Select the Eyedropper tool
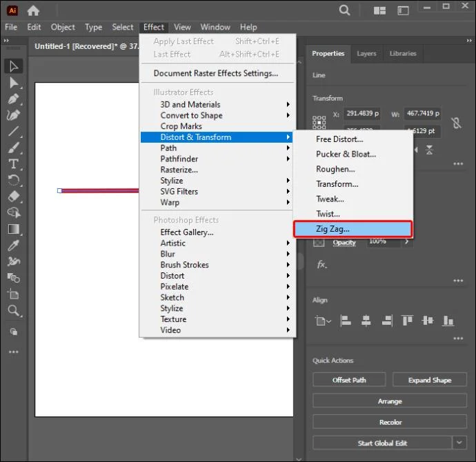476x462 pixels. click(14, 245)
